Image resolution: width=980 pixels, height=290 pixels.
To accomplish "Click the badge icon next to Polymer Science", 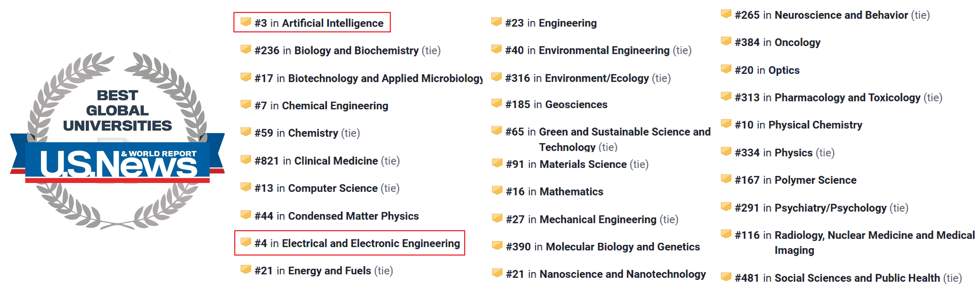I will coord(726,179).
